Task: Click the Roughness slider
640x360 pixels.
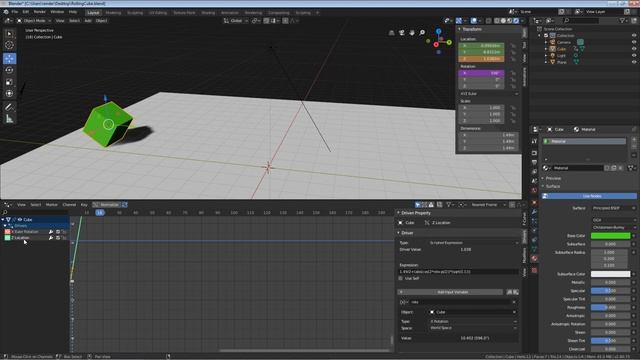Action: pos(611,307)
